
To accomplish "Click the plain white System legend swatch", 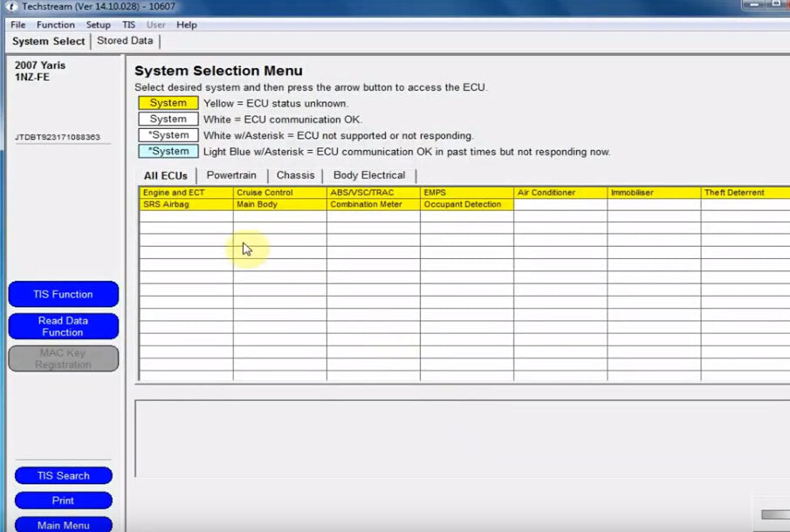I will coord(168,119).
